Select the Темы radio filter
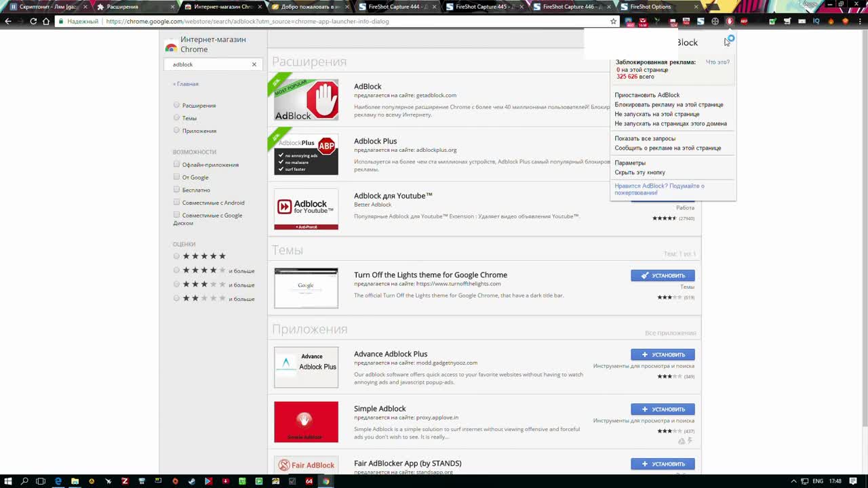868x488 pixels. 176,118
